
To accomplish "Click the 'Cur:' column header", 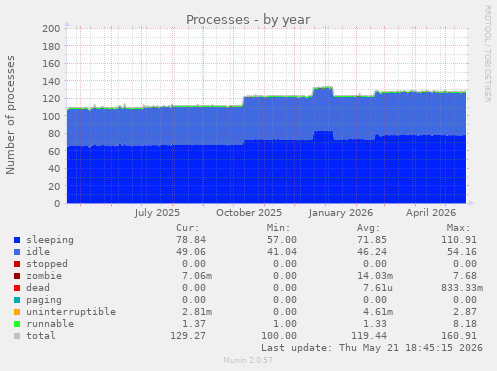I will click(x=188, y=228).
